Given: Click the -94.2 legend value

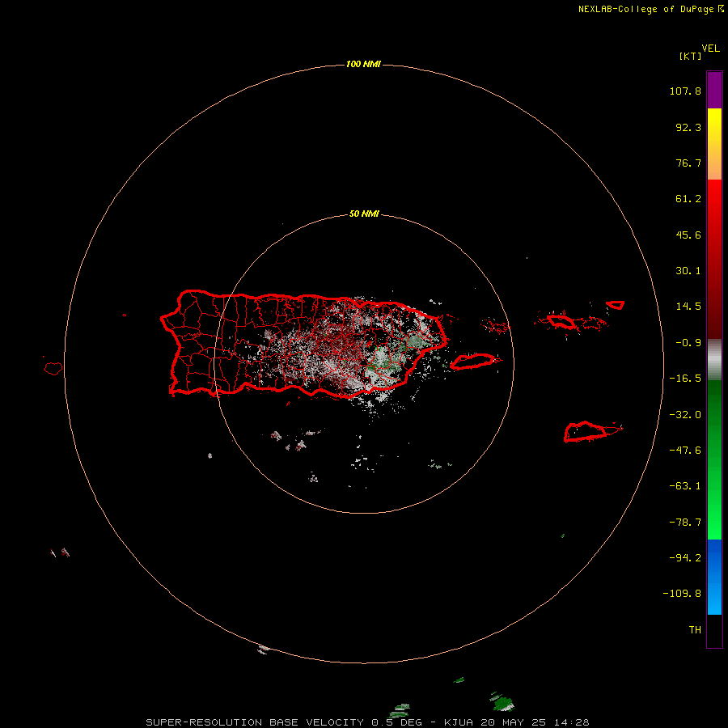Looking at the screenshot, I should point(685,558).
